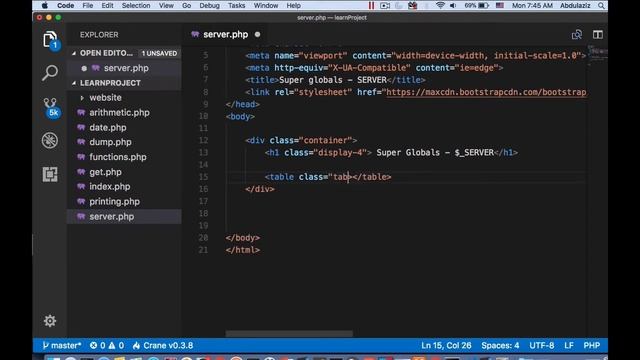Select server.php in the LEARNPROJECT tree
The image size is (640, 360).
tap(124, 216)
